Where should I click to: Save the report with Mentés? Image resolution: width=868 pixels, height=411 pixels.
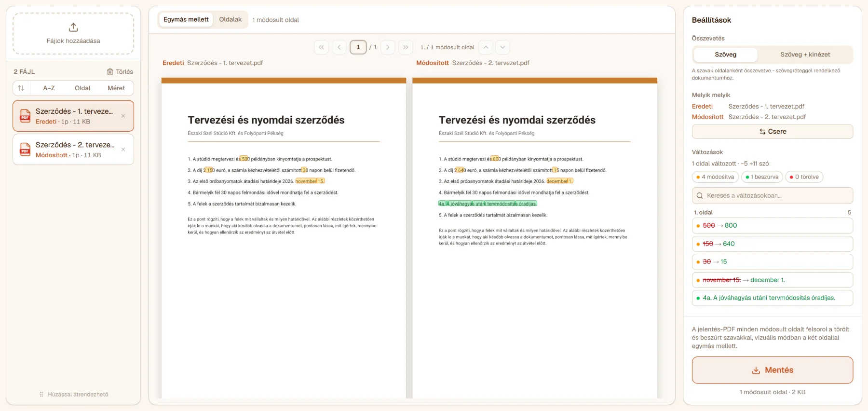pos(773,370)
